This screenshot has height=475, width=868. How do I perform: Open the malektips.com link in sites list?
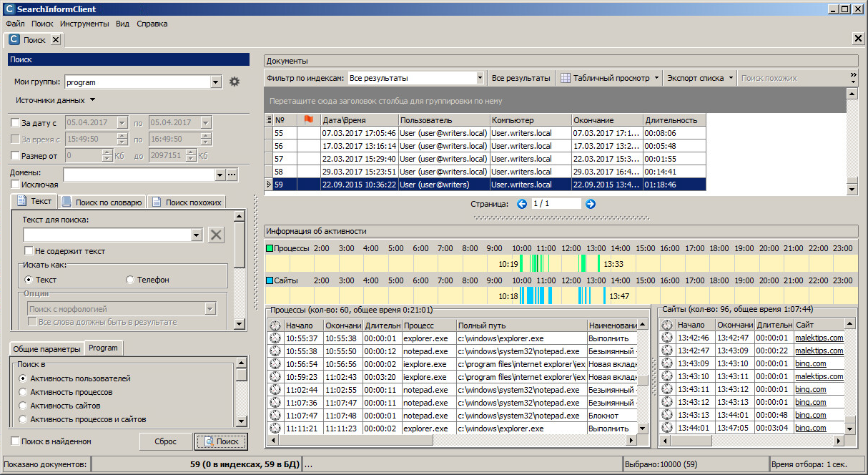click(x=819, y=338)
